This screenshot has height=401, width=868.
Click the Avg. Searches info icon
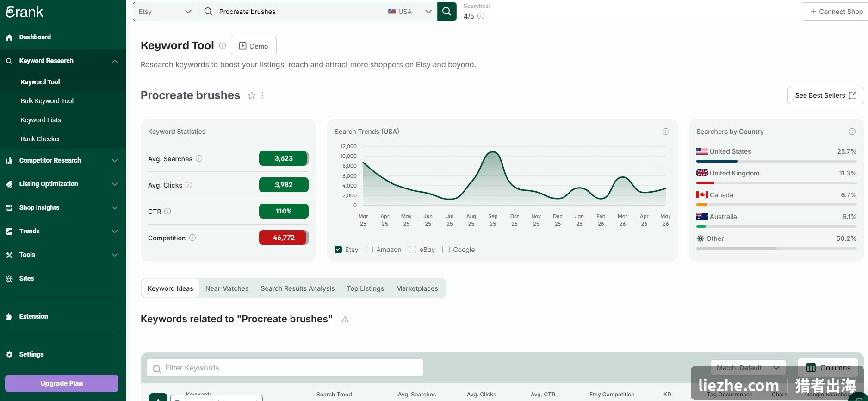point(199,158)
